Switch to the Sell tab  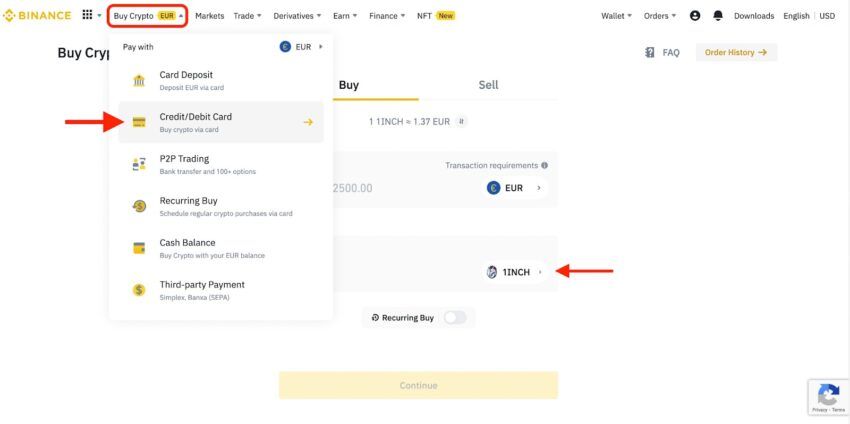488,85
